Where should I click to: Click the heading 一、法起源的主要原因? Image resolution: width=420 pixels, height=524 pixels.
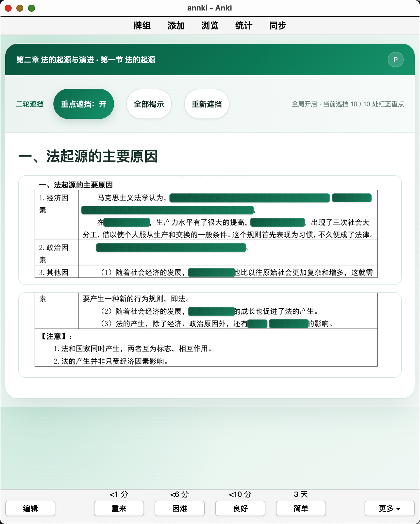click(88, 156)
